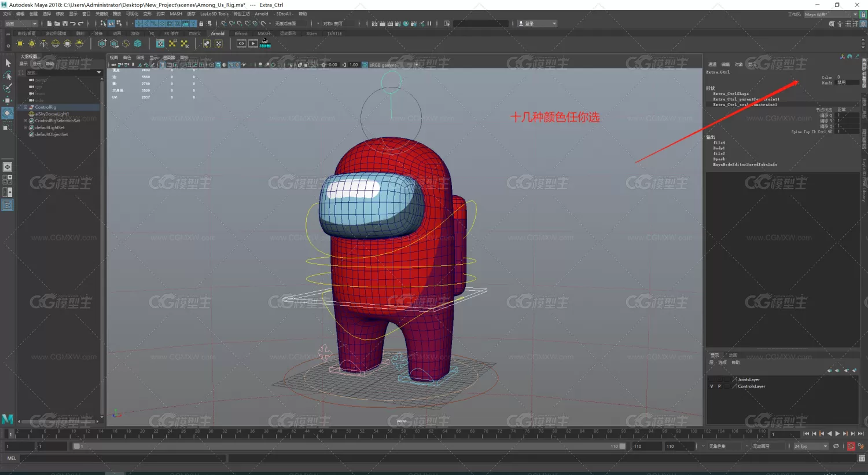Click the MEL command line field
Viewport: 868px width, 475px height.
[123, 458]
